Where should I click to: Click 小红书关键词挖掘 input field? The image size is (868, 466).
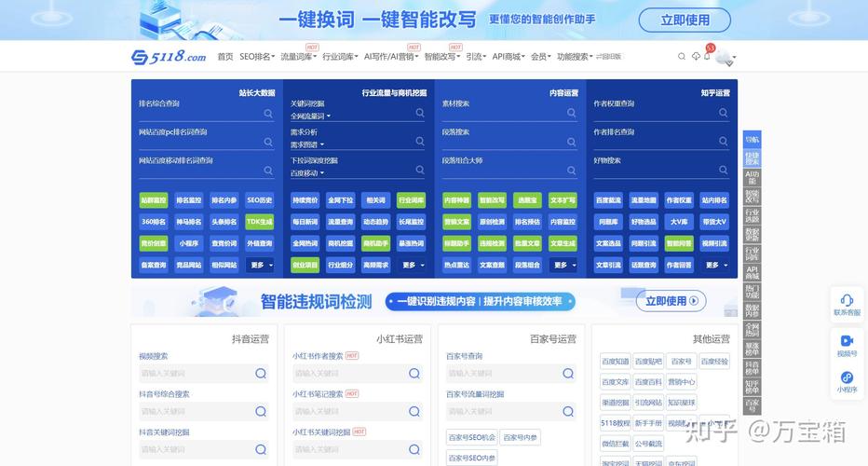(358, 449)
